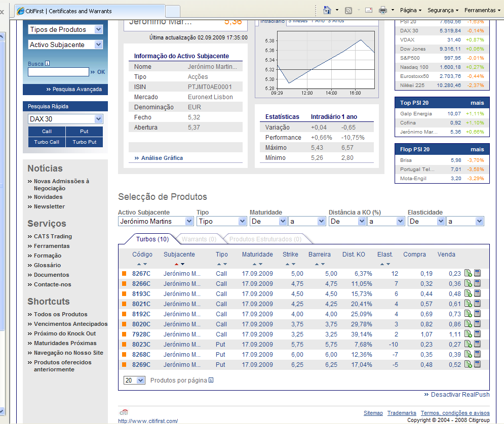This screenshot has height=424, width=504.
Task: Click the Busca info icon
Action: pyautogui.click(x=48, y=63)
